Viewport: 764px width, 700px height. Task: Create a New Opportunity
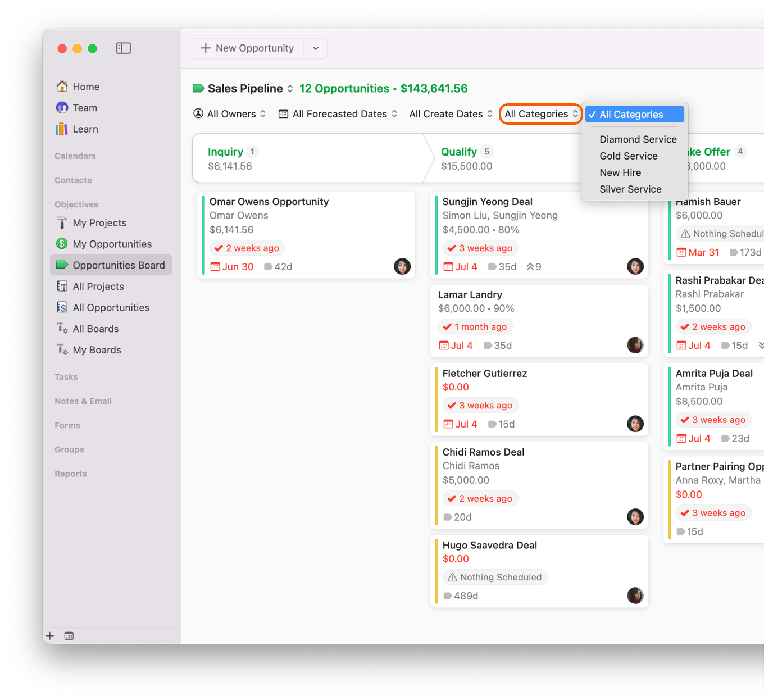(247, 48)
